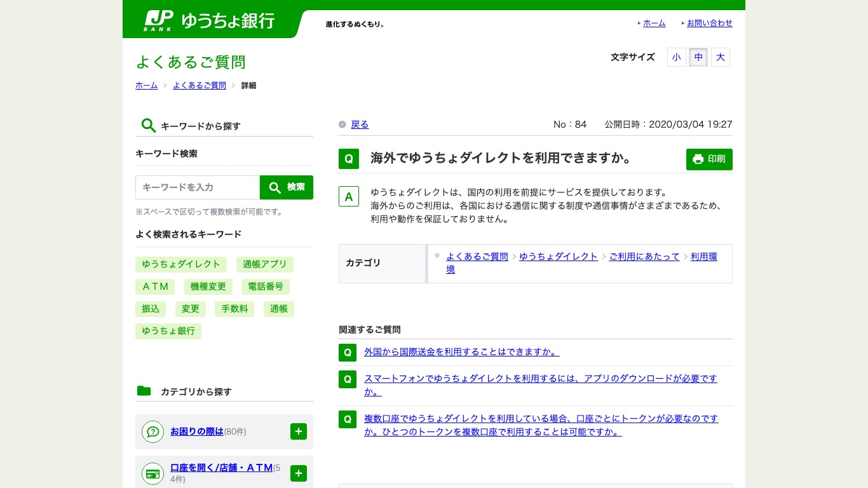Select the 振込 keyword tag
The width and height of the screenshot is (868, 488).
[151, 309]
